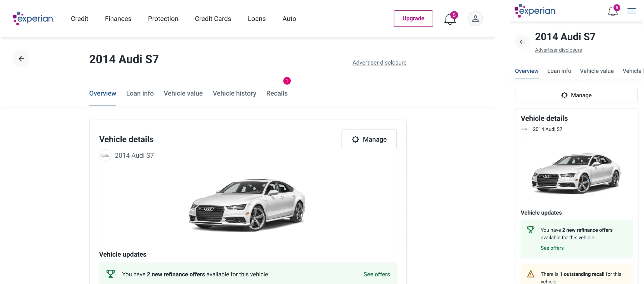The height and width of the screenshot is (284, 644).
Task: Click desktop 'Vehicle updates' heading
Action: [x=123, y=254]
